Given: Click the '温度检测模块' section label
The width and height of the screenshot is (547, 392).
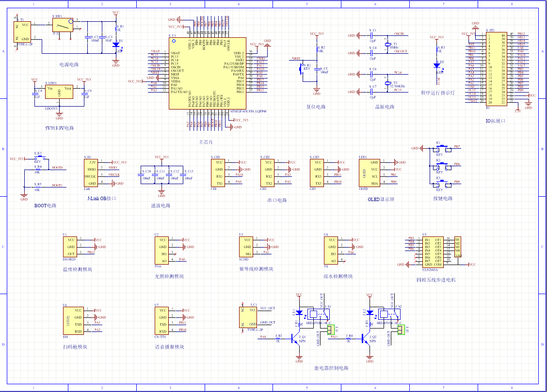Looking at the screenshot, I should [78, 269].
